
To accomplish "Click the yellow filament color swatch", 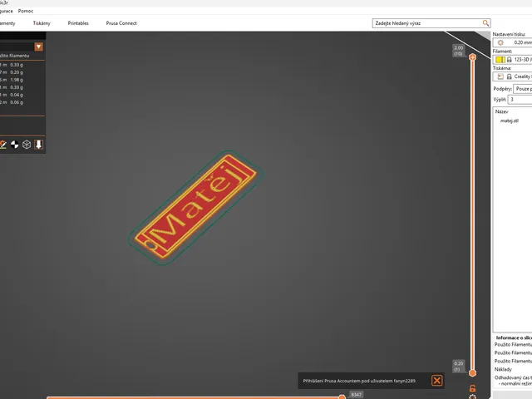I will pyautogui.click(x=500, y=60).
